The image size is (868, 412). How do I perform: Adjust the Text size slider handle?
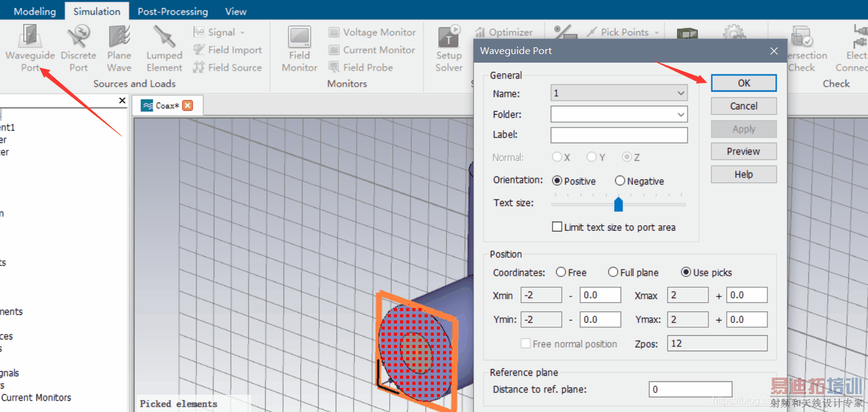[618, 204]
